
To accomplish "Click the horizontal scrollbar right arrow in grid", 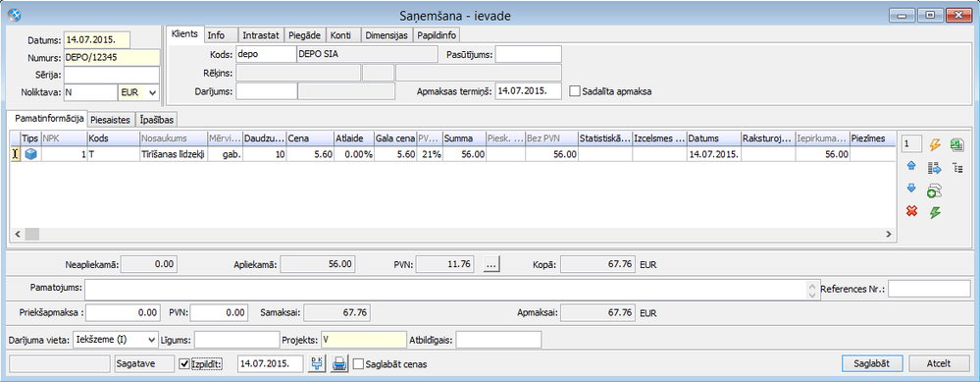I will (888, 234).
